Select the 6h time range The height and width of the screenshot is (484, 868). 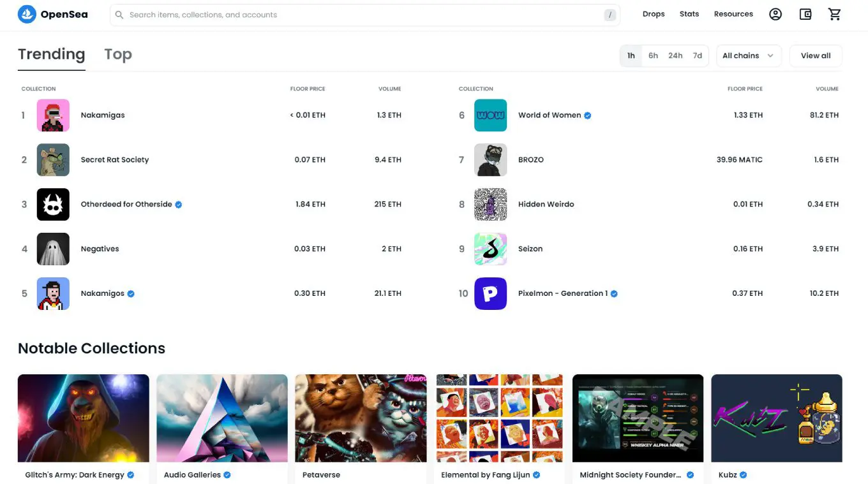[x=653, y=55]
